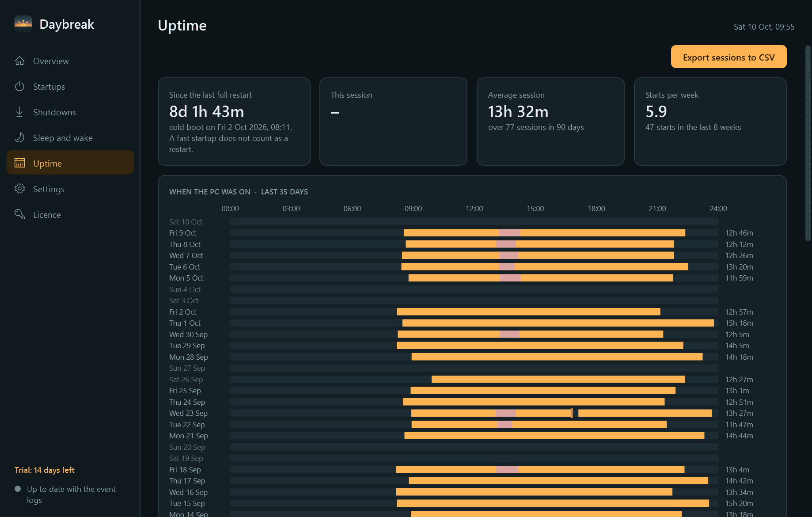Click the 13h 20m duration for Tue 6 Oct
The height and width of the screenshot is (517, 812).
point(739,267)
